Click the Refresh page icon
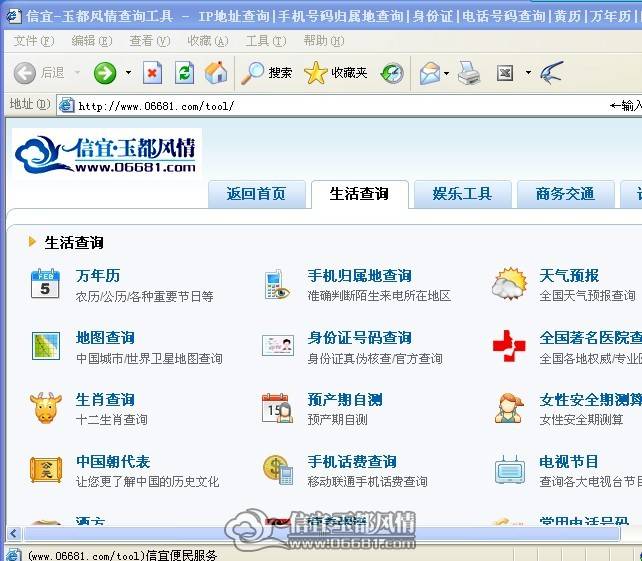The image size is (642, 561). [184, 73]
